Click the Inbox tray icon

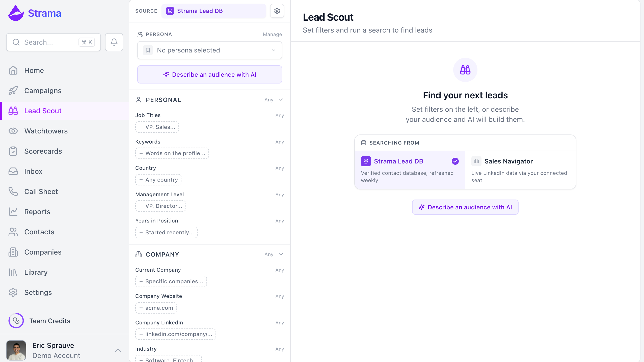(x=13, y=171)
